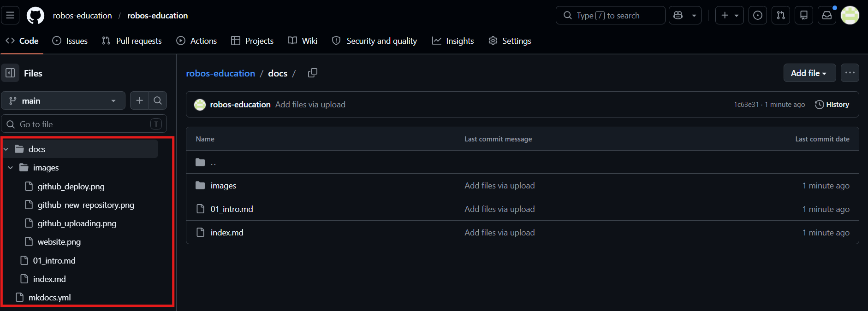
Task: View the Insights tab
Action: [453, 41]
